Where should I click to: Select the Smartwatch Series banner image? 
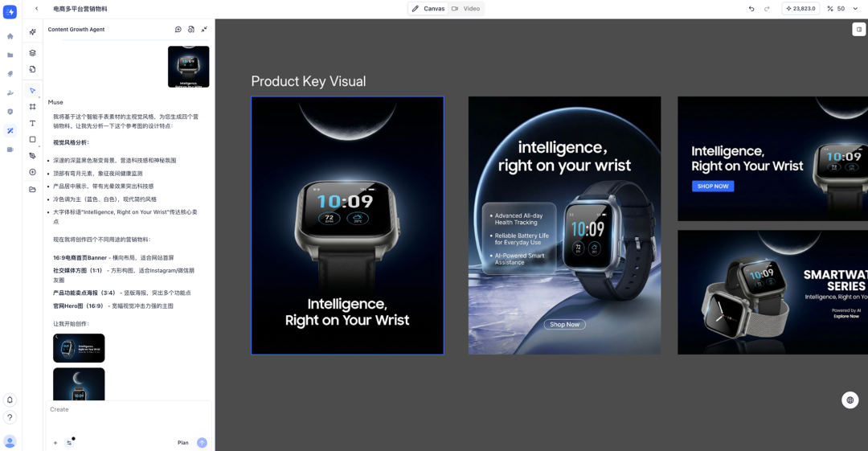(x=773, y=293)
